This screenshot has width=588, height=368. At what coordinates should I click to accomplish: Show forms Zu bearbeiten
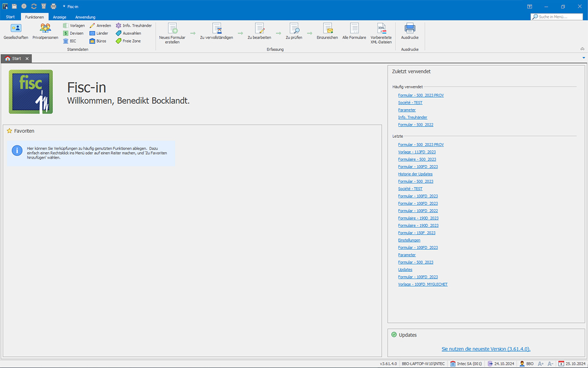[259, 31]
